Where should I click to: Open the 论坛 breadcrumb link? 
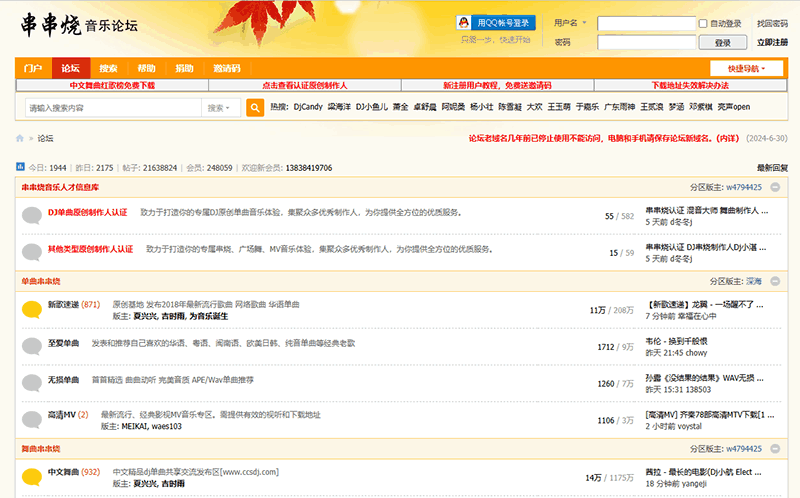pyautogui.click(x=45, y=138)
